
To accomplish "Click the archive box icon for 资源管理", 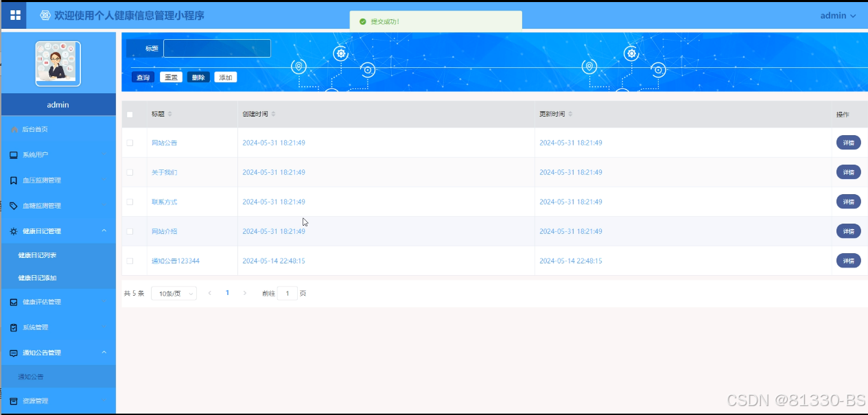I will tap(14, 401).
